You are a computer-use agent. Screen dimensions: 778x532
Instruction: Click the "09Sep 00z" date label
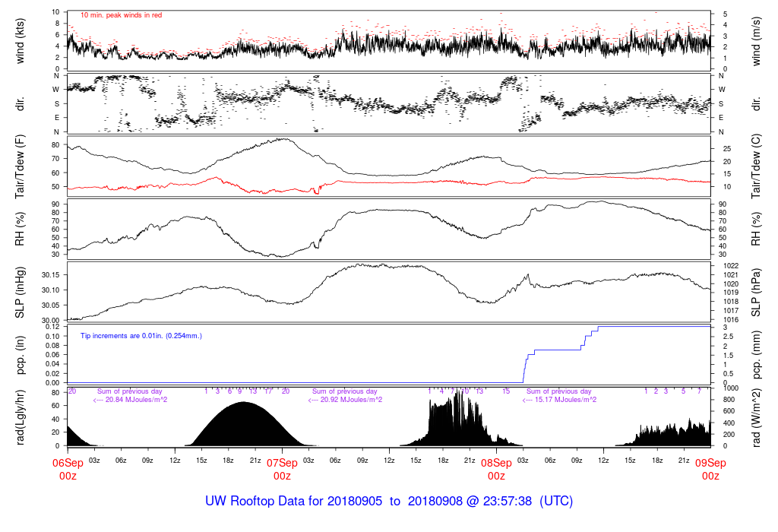pos(710,470)
